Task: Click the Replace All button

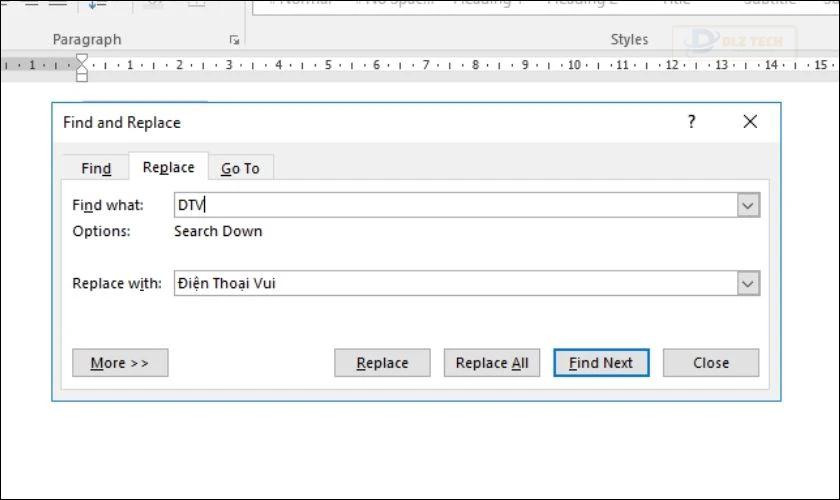Action: pos(492,363)
